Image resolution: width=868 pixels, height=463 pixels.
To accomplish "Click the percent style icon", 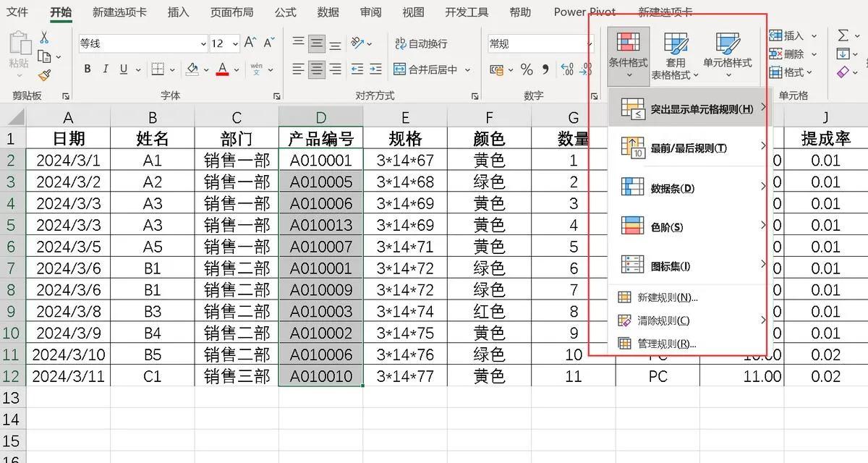I will click(527, 69).
